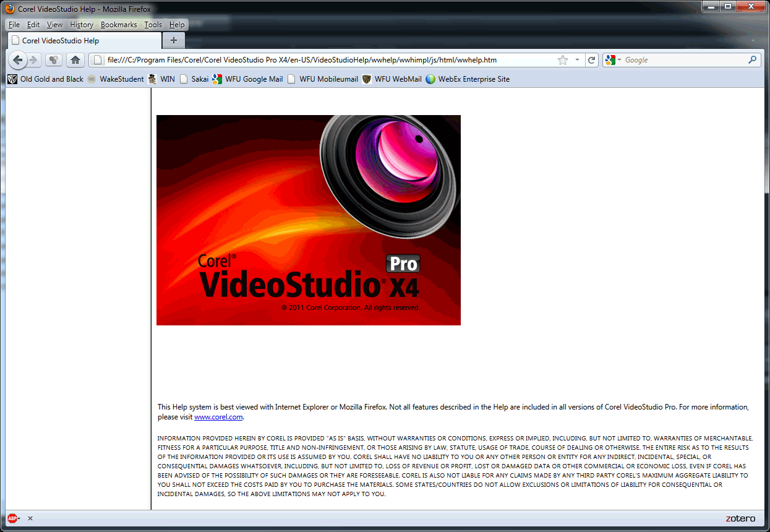Open the URL history dropdown arrow
This screenshot has width=770, height=532.
click(x=578, y=60)
